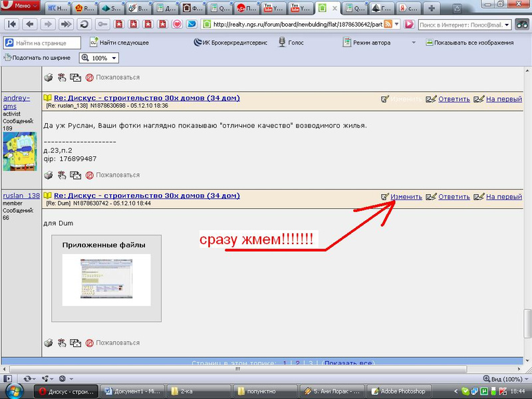Image resolution: width=532 pixels, height=399 pixels.
Task: Go back with the Back arrow
Action: click(x=30, y=24)
